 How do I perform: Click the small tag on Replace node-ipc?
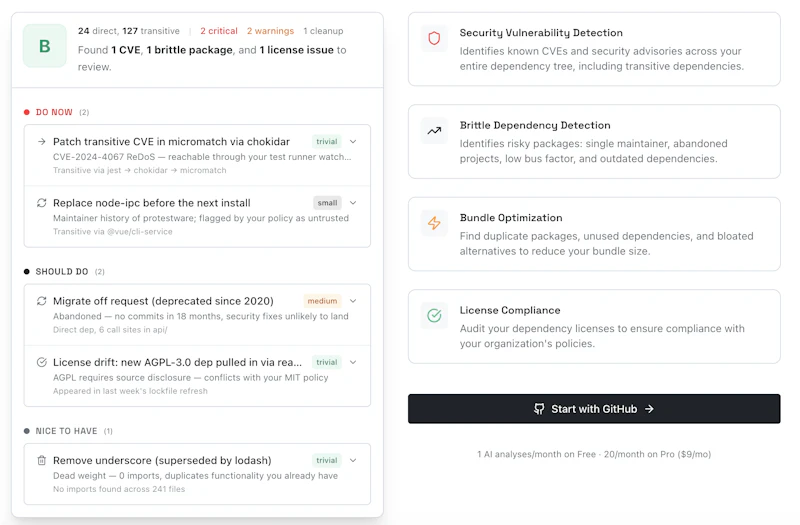pos(327,203)
